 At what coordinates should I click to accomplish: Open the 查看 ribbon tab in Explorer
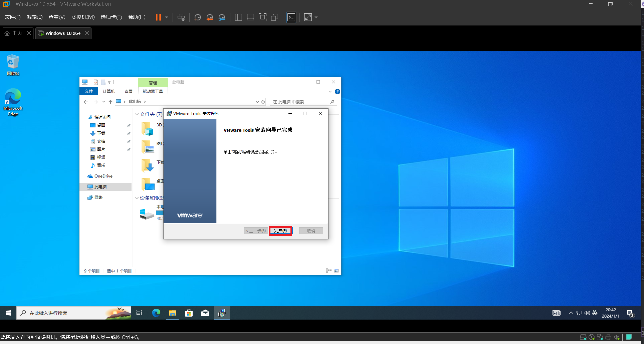(x=129, y=91)
